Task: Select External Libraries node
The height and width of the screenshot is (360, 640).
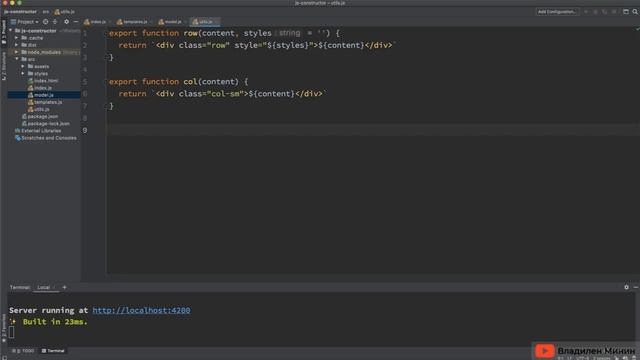Action: [x=38, y=131]
